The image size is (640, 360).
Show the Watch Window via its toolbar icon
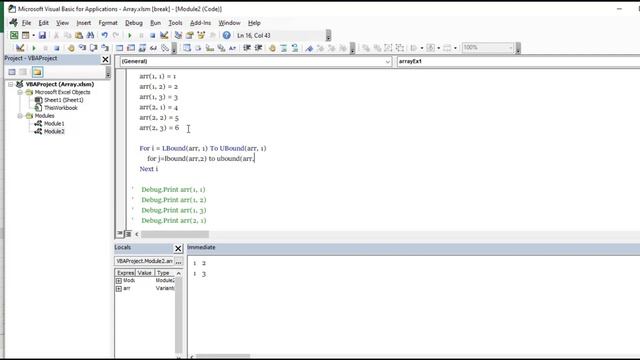pyautogui.click(x=142, y=48)
